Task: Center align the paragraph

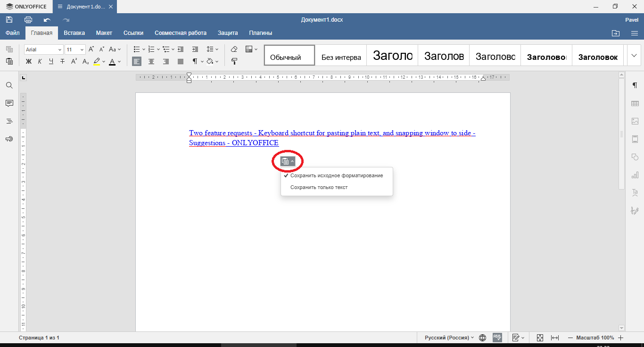Action: [151, 61]
